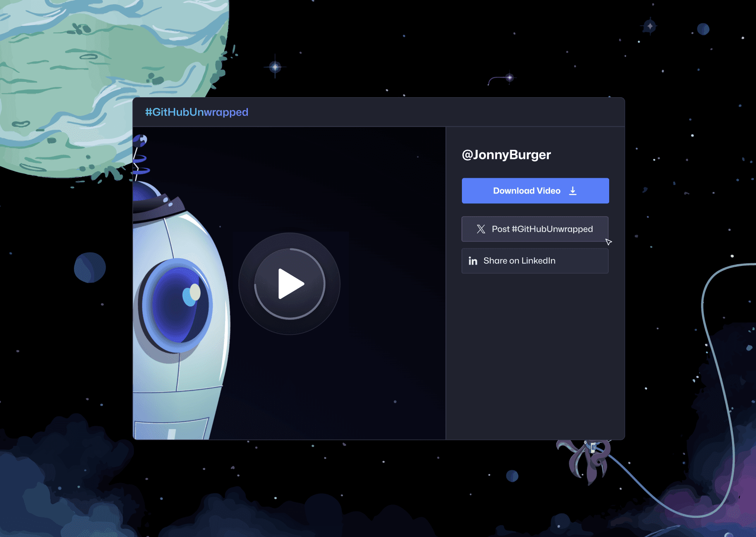The width and height of the screenshot is (756, 537).
Task: Post #GitHubUnwrapped to X
Action: (535, 229)
